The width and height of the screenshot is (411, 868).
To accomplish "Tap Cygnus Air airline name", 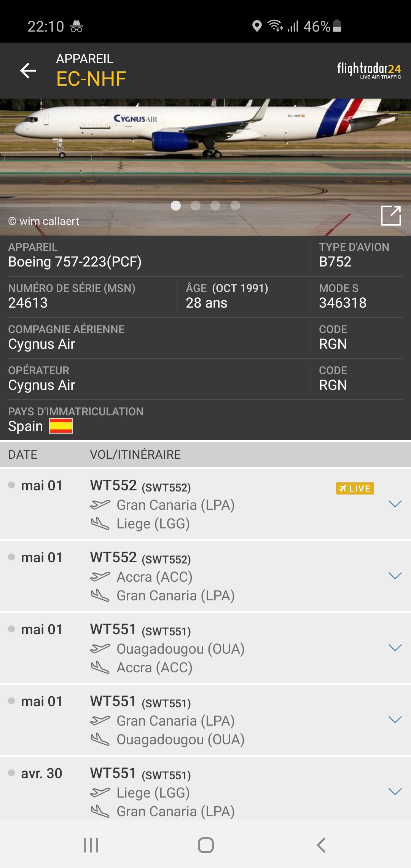I will tap(41, 344).
